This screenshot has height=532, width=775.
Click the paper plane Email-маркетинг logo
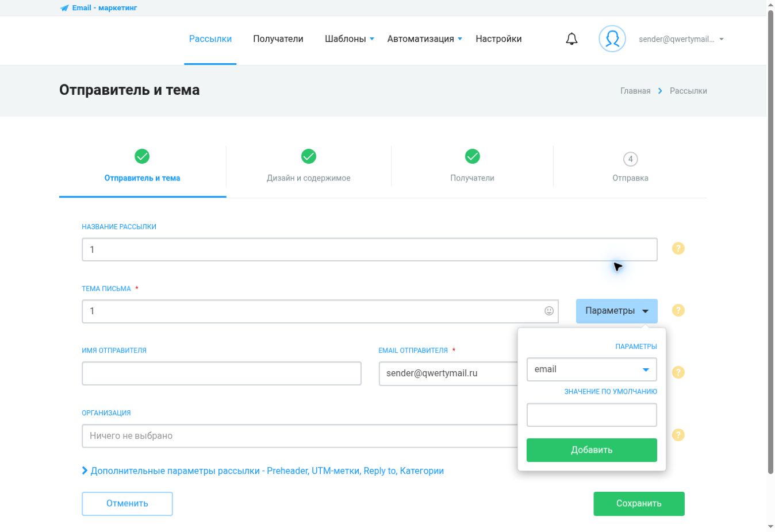point(98,8)
